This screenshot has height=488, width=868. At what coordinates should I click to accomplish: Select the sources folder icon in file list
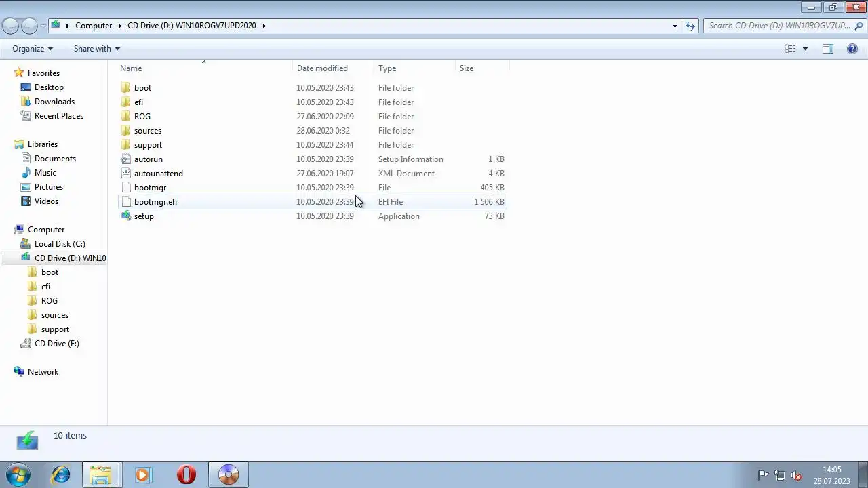click(126, 131)
